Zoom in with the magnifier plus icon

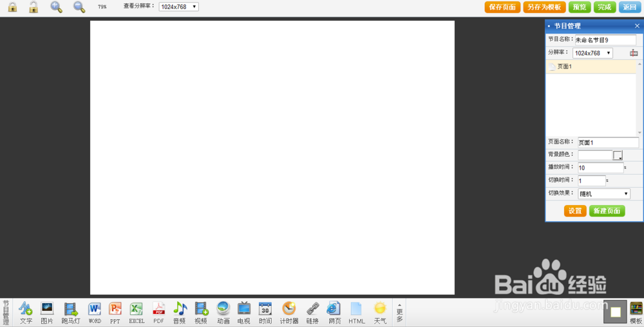pos(56,7)
